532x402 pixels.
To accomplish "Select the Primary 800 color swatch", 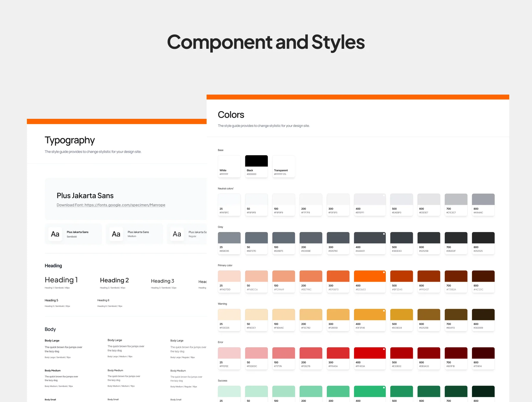I will click(483, 282).
